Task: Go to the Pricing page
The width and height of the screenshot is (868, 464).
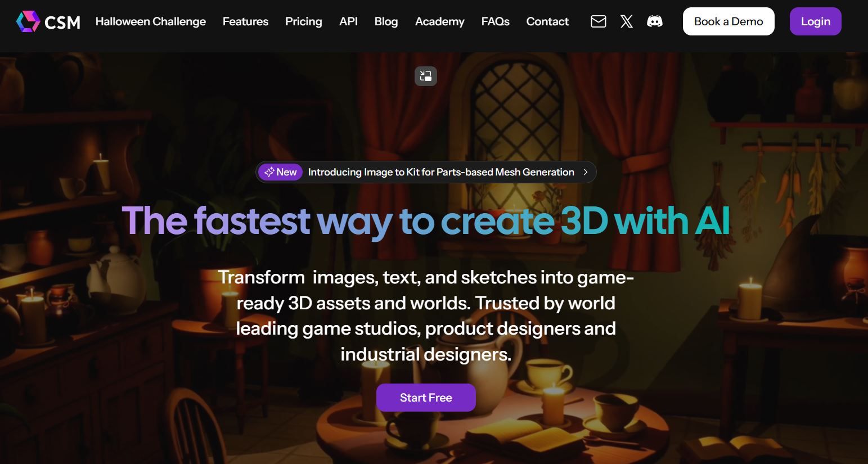Action: click(303, 21)
